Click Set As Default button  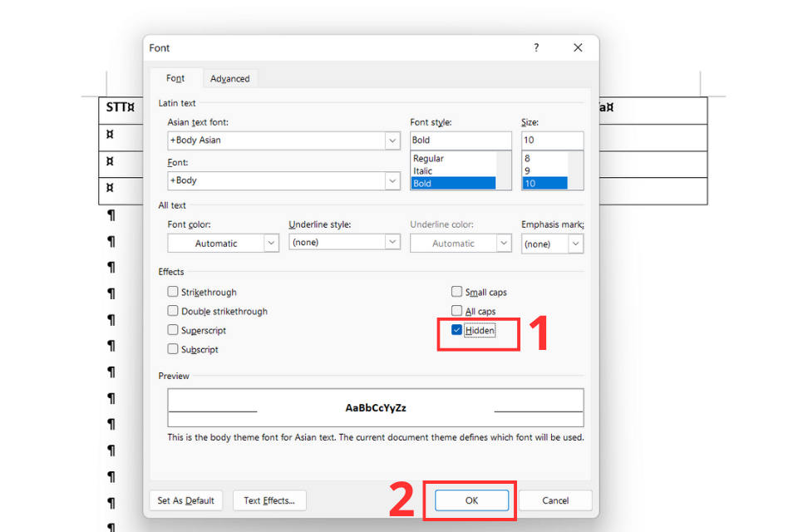185,500
